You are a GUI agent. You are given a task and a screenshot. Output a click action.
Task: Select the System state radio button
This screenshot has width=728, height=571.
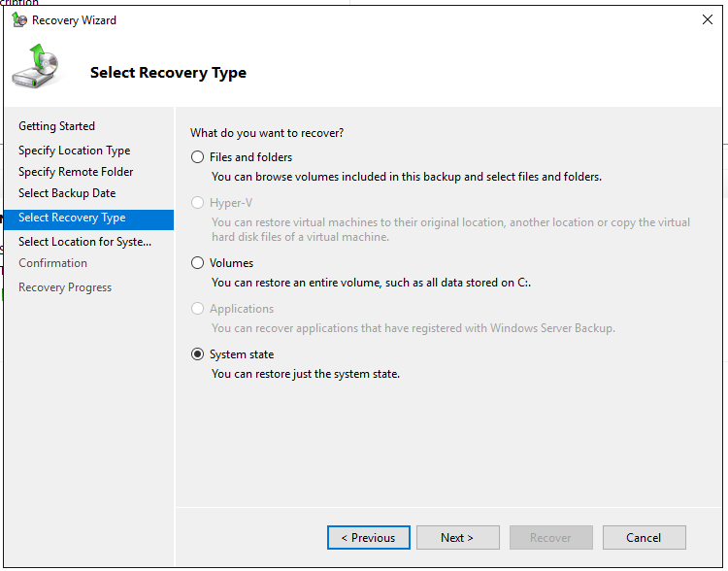click(198, 354)
